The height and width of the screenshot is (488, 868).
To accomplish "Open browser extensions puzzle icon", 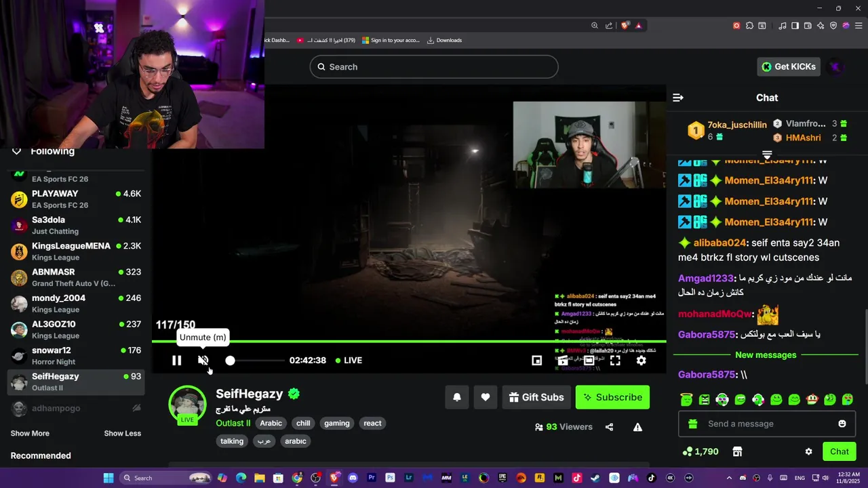I will (x=749, y=26).
